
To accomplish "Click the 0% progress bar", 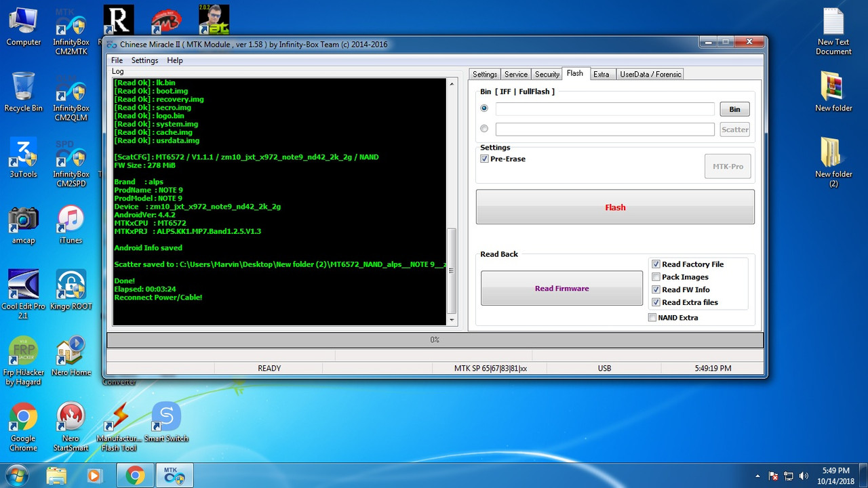I will click(435, 340).
